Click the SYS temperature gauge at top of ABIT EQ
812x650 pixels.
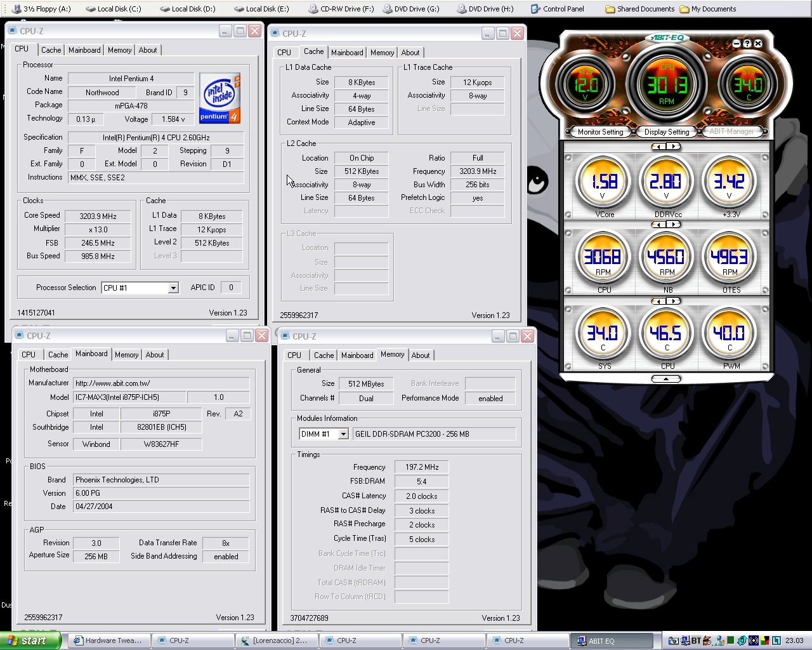click(749, 84)
